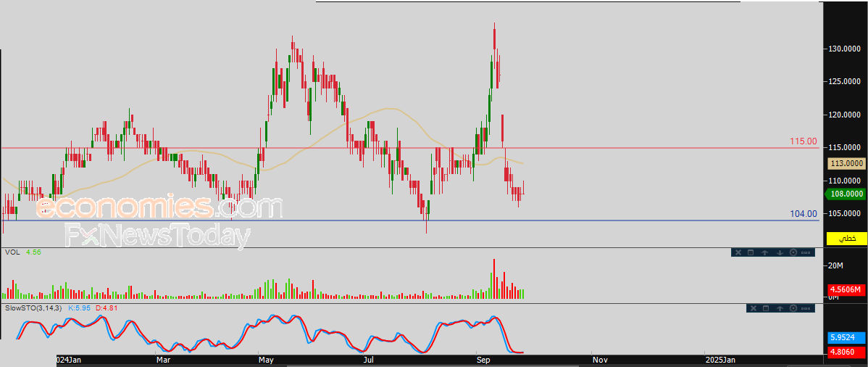Click the D:4.81 stochastic reading
Image resolution: width=868 pixels, height=367 pixels.
tap(107, 307)
